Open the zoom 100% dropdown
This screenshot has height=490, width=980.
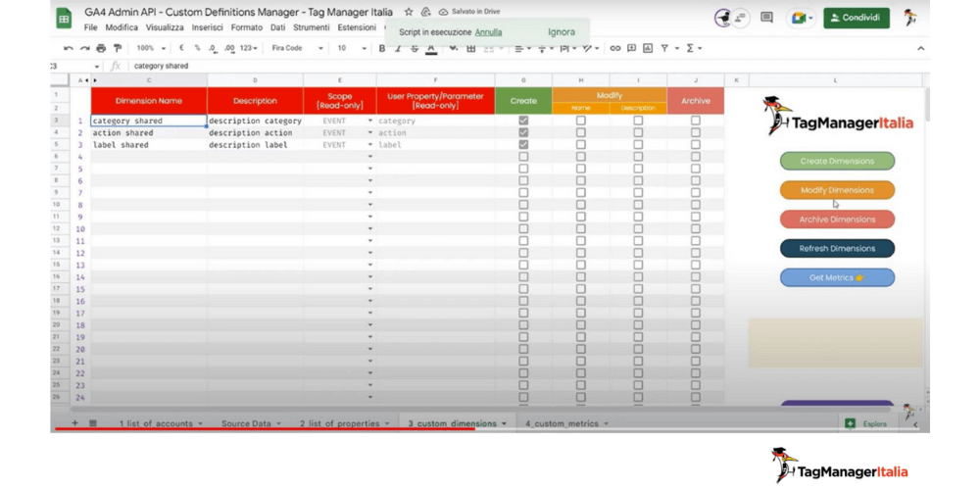point(151,48)
